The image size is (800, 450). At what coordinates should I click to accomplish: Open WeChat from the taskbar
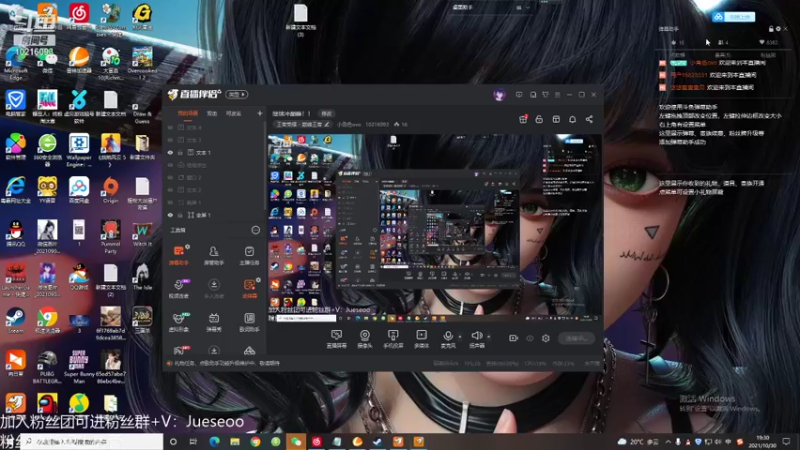(296, 441)
